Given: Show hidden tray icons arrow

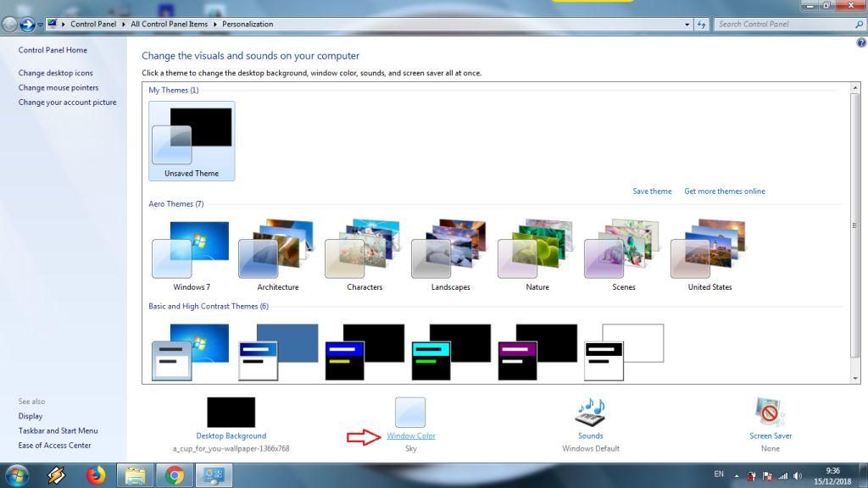Looking at the screenshot, I should pos(737,476).
